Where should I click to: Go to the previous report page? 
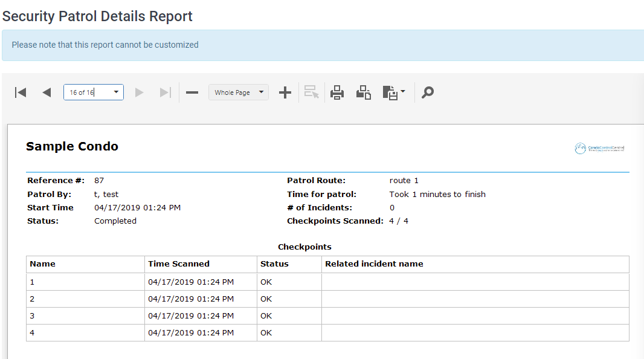tap(47, 92)
